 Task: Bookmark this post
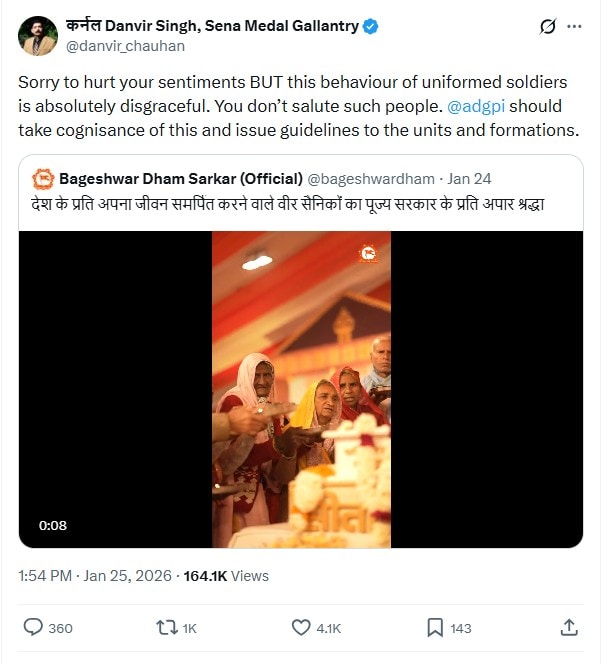pyautogui.click(x=435, y=627)
